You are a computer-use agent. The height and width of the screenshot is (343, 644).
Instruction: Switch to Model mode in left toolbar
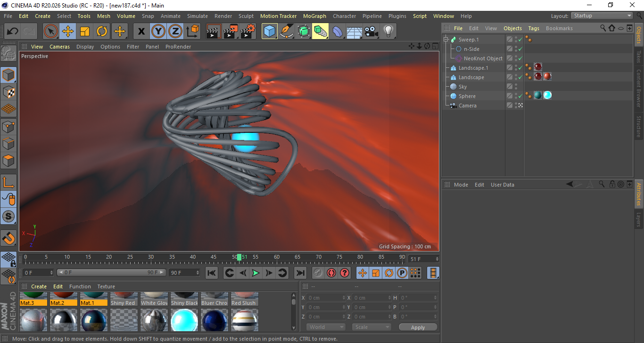point(8,75)
